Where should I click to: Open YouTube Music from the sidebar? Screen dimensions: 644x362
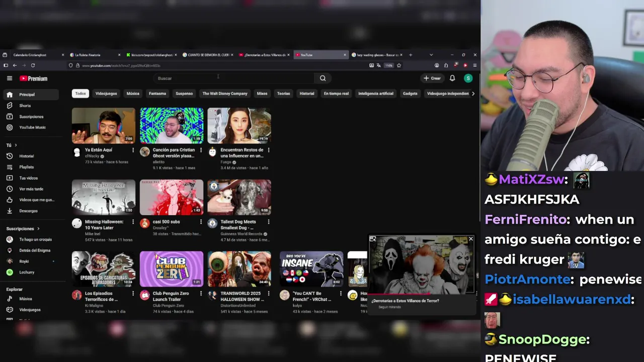32,127
